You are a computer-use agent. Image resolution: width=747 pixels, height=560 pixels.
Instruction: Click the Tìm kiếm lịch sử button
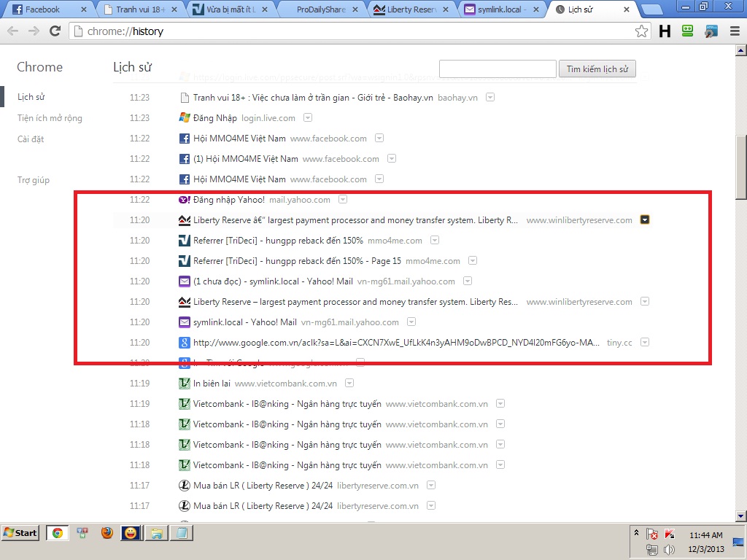pos(597,69)
